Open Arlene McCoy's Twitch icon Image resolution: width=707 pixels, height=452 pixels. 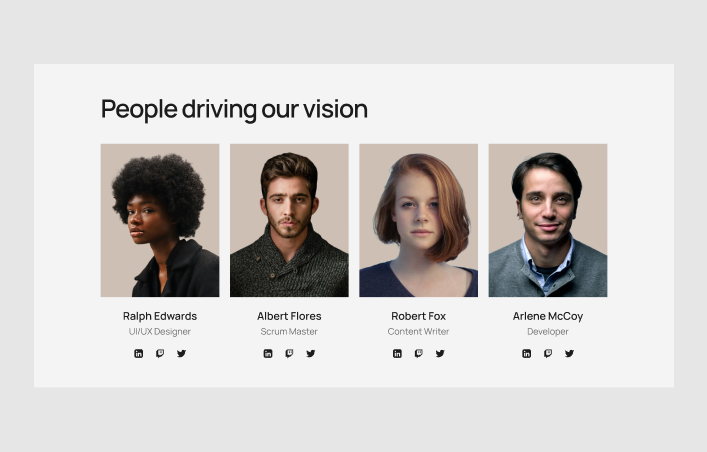548,354
